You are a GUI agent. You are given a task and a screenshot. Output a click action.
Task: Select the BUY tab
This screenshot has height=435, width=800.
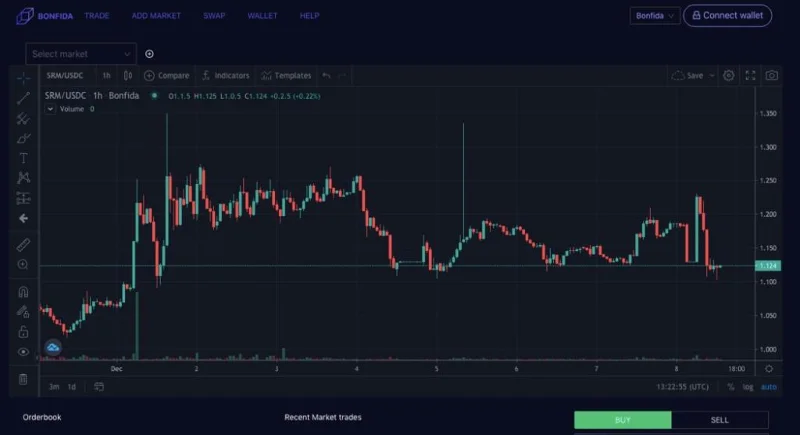tap(623, 420)
